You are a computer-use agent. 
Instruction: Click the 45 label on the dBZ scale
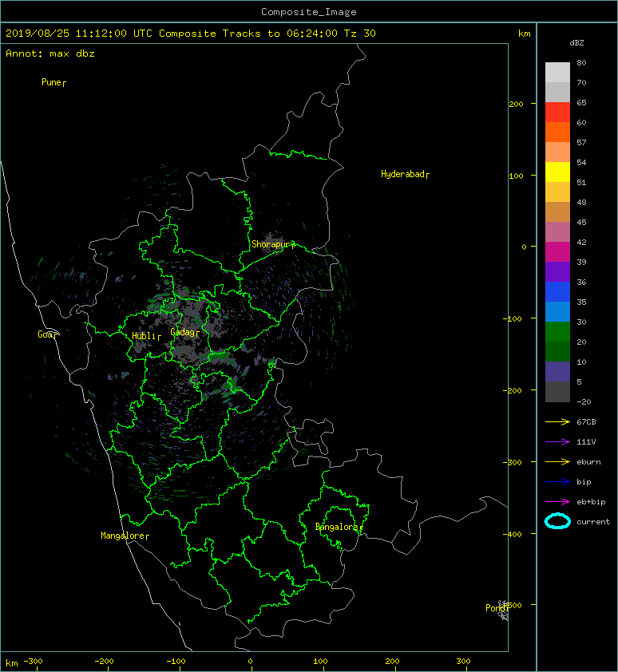click(581, 223)
